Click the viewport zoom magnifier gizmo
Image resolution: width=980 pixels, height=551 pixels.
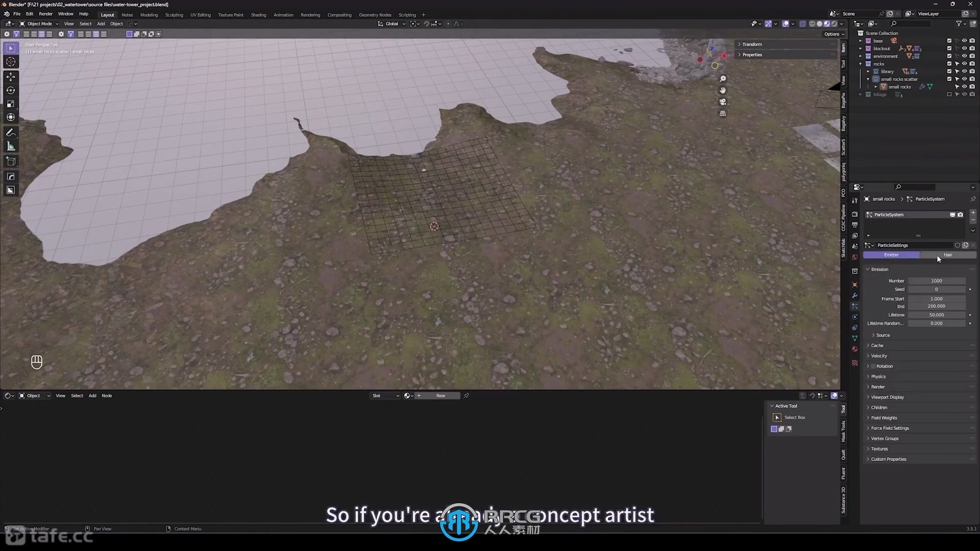(723, 79)
